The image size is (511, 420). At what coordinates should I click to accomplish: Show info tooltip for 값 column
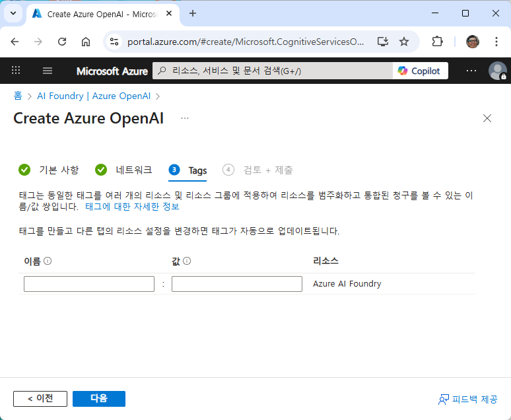coord(187,261)
